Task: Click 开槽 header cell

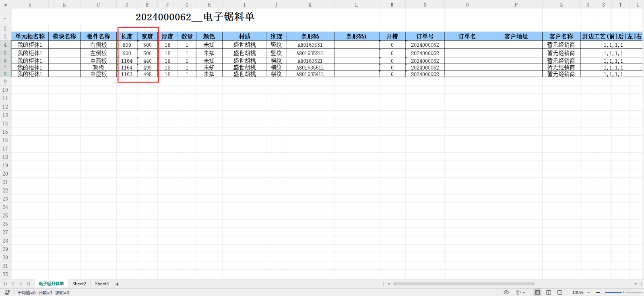Action: click(x=392, y=36)
